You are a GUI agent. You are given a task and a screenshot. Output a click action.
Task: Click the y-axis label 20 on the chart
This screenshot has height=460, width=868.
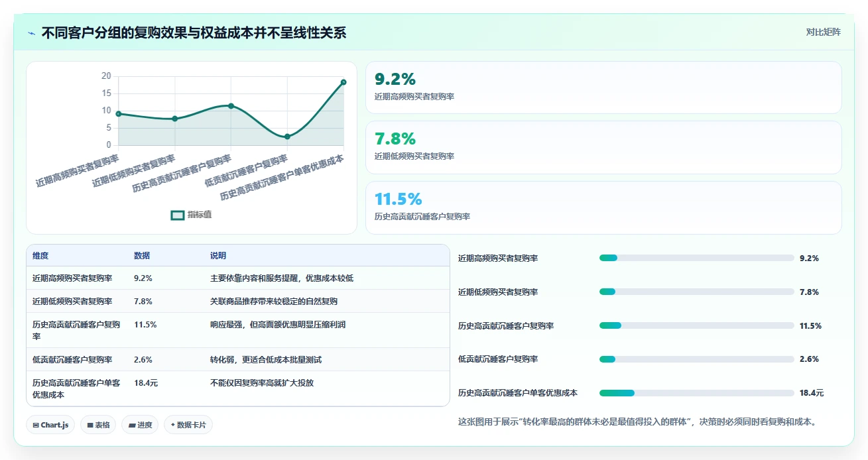pos(106,76)
